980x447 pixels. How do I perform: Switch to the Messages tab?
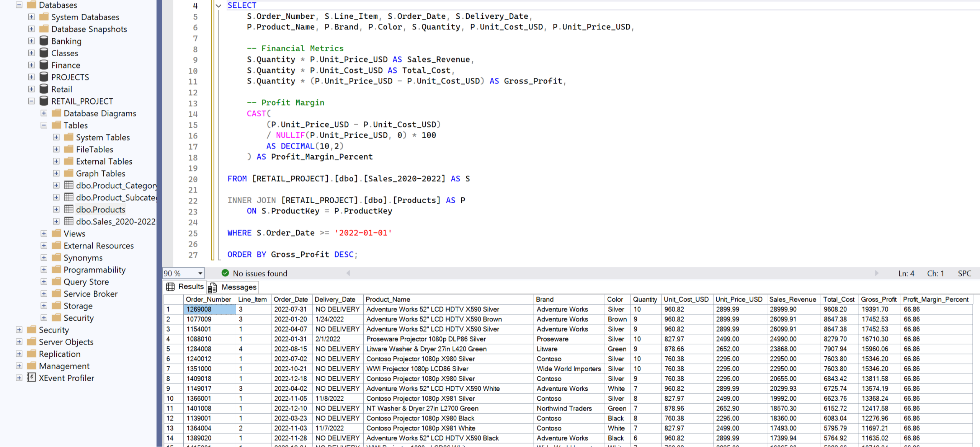(x=233, y=287)
